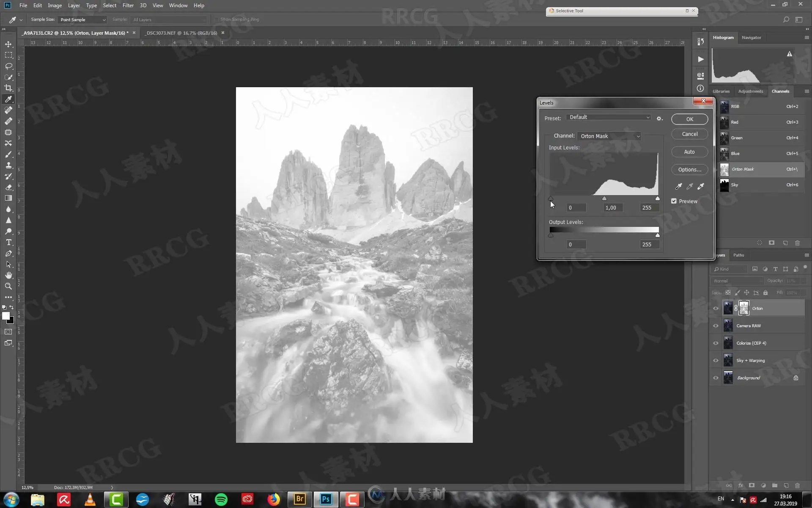The height and width of the screenshot is (508, 812).
Task: Select the History Brush tool
Action: point(8,176)
